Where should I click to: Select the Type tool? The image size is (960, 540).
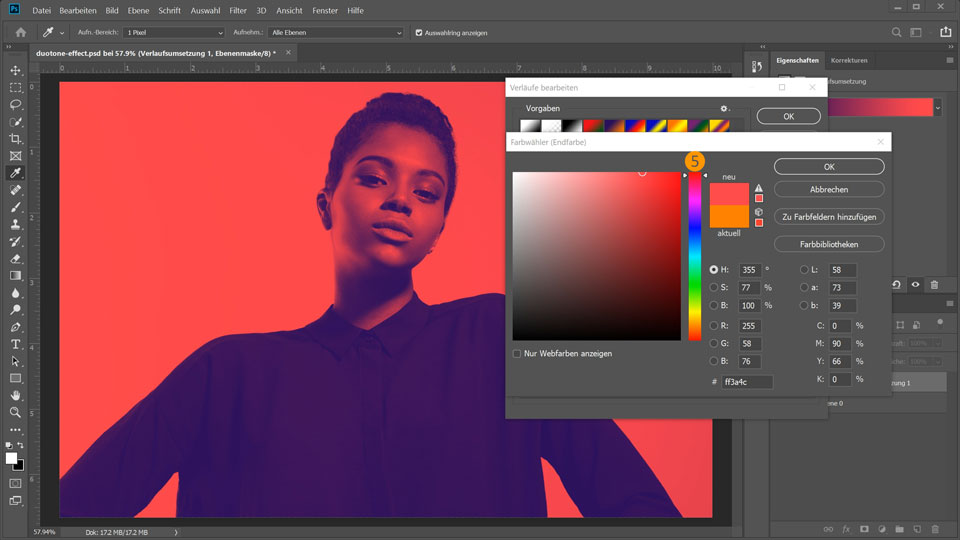16,344
